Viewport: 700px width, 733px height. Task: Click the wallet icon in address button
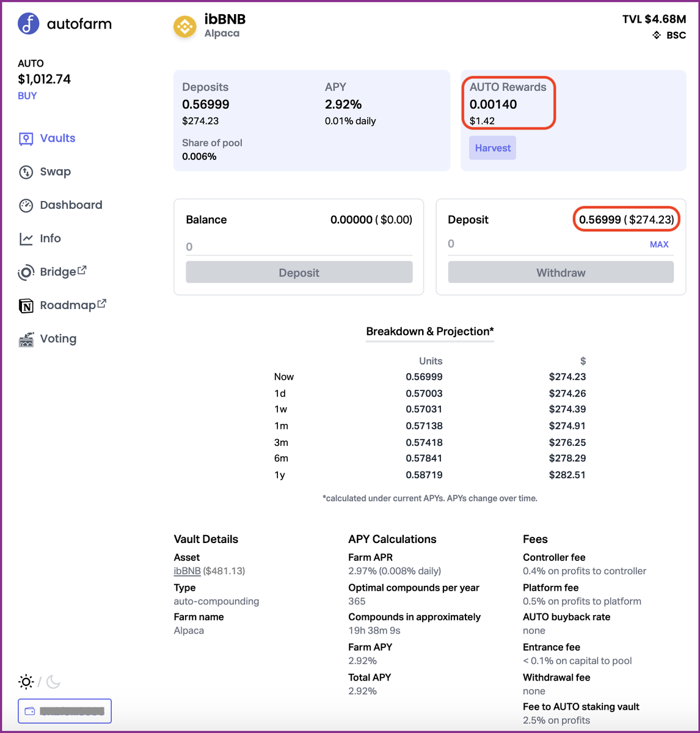click(29, 711)
